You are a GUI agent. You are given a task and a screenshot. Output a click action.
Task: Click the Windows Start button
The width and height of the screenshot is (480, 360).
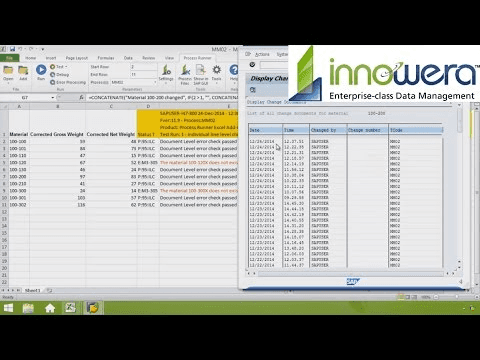pos(8,308)
